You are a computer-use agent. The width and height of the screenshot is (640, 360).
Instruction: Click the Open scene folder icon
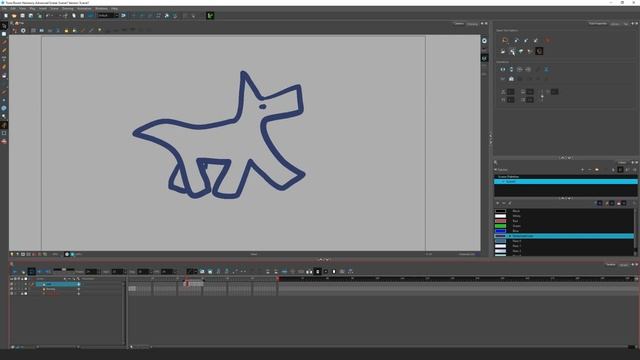coord(14,16)
